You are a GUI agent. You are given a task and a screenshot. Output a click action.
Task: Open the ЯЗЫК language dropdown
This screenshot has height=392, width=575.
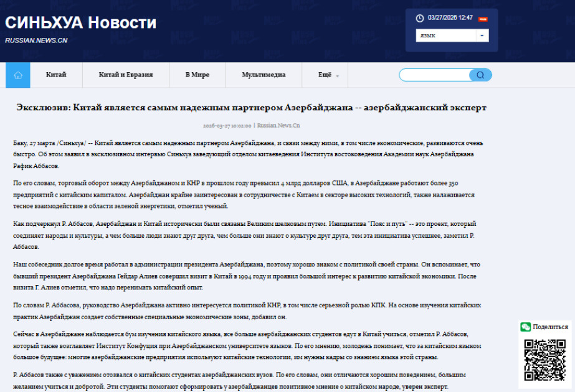click(x=442, y=35)
